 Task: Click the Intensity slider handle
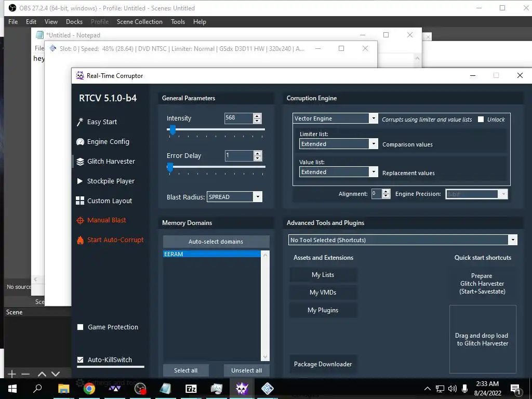(172, 129)
